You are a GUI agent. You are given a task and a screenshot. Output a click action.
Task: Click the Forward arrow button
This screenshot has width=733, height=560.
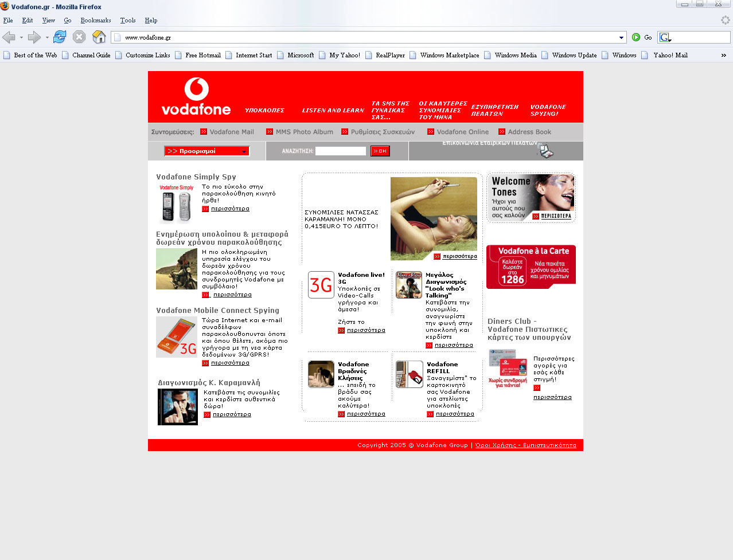pyautogui.click(x=34, y=37)
